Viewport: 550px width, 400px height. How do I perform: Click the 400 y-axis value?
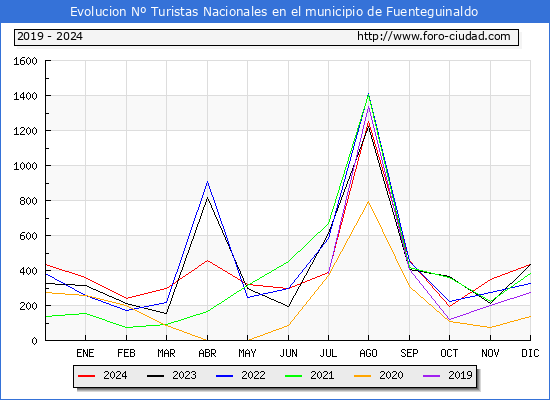tap(28, 271)
